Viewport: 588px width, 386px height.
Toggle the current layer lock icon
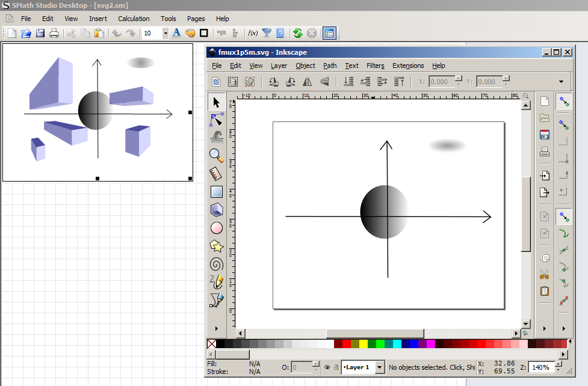(x=336, y=367)
